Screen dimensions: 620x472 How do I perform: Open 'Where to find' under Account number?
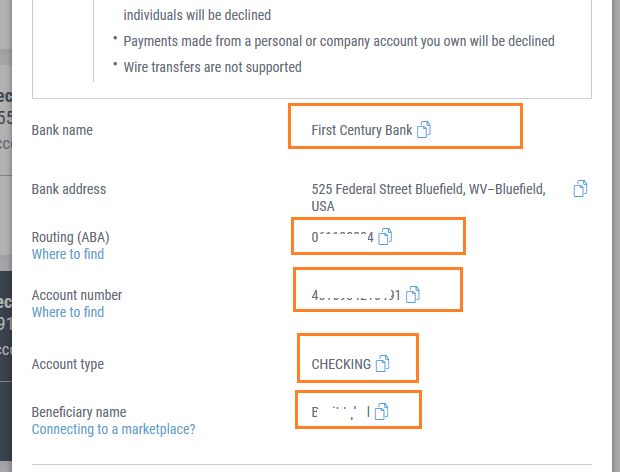(x=68, y=312)
